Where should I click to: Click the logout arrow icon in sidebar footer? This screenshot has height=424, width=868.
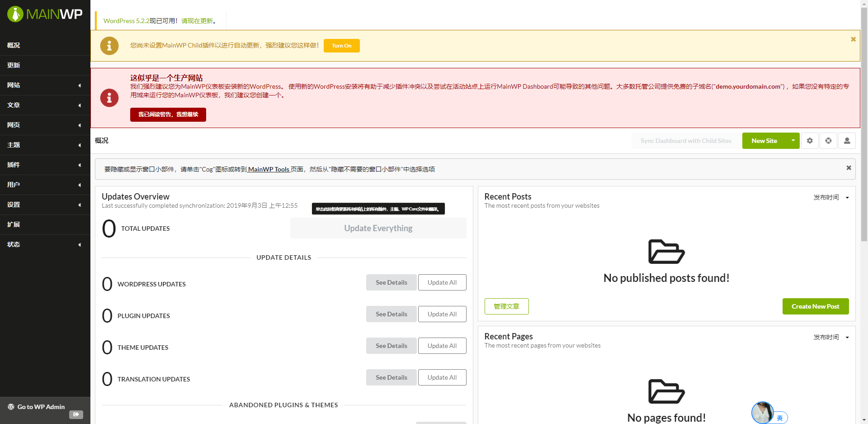click(76, 414)
